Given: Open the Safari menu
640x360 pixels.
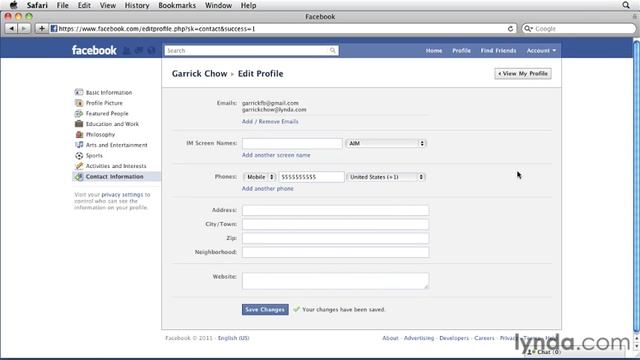Looking at the screenshot, I should click(37, 5).
